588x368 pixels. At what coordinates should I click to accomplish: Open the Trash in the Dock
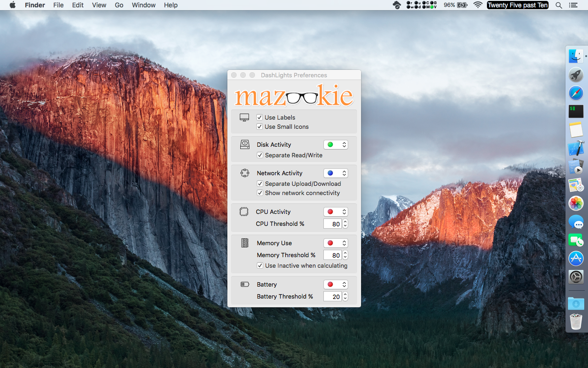[576, 322]
